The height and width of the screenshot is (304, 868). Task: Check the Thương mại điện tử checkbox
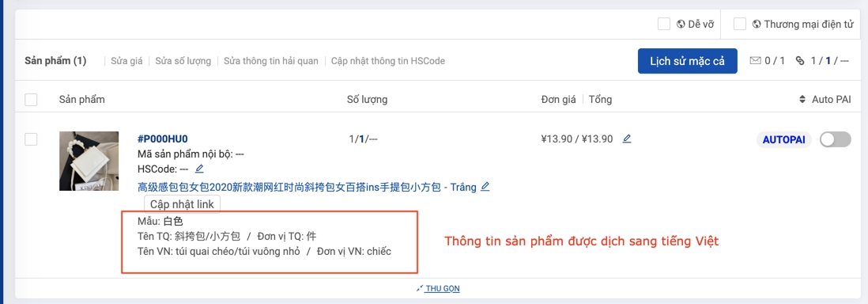[740, 25]
